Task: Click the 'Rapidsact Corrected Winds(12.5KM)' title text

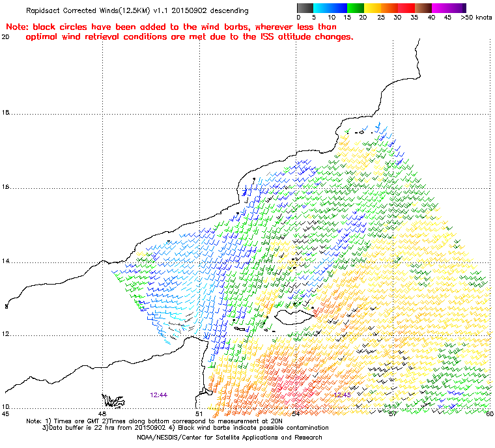Action: tap(88, 10)
